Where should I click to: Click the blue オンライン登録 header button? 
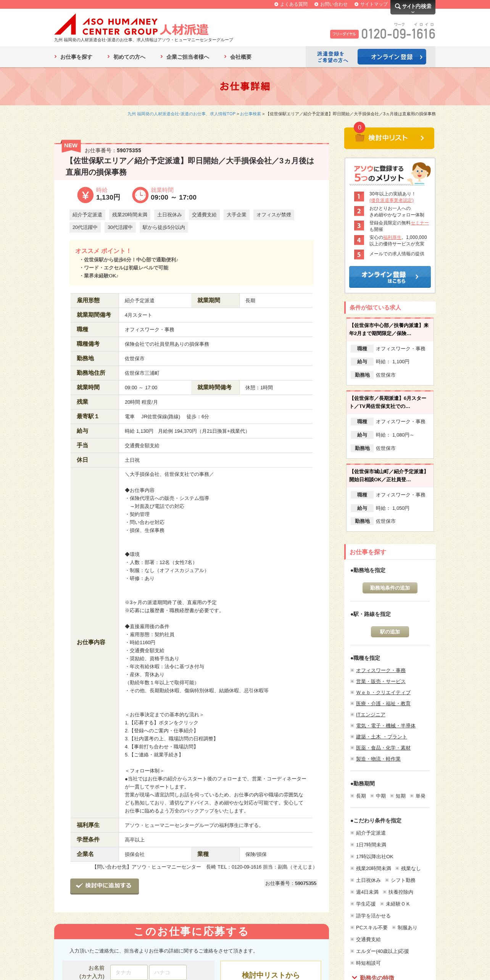pos(392,57)
